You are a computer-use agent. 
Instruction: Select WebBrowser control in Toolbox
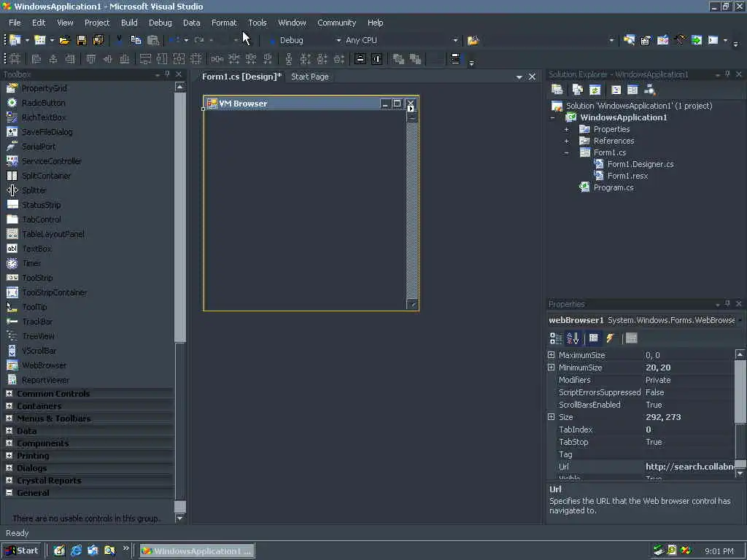tap(44, 365)
